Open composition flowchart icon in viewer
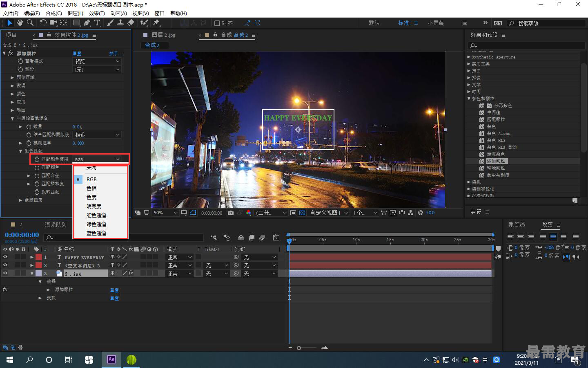This screenshot has width=588, height=368. 411,213
